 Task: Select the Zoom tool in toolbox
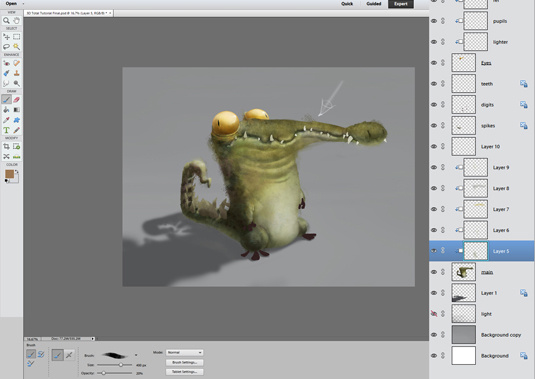coord(6,20)
